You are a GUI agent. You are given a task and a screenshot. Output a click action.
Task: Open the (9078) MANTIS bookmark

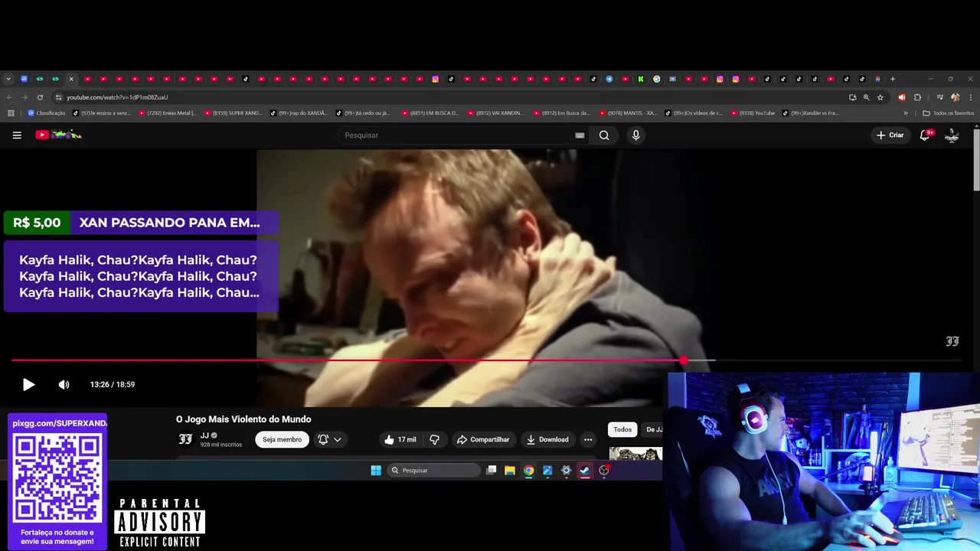click(x=628, y=112)
